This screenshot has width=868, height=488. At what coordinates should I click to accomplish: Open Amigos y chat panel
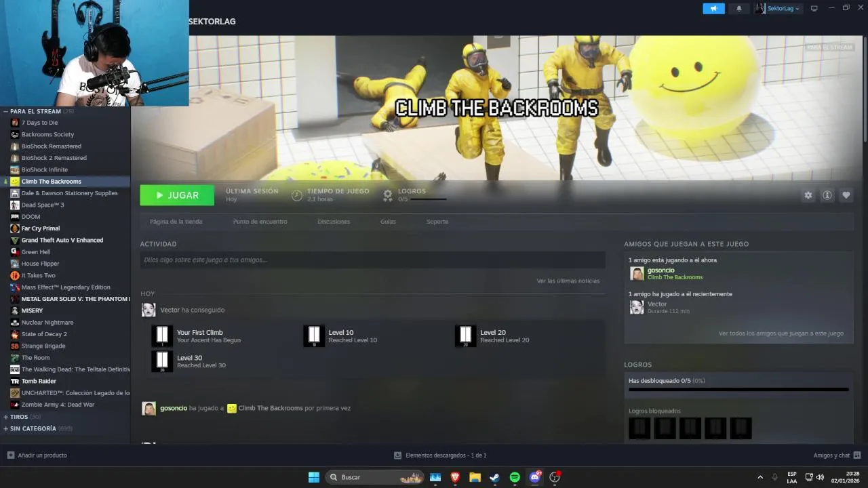point(837,455)
